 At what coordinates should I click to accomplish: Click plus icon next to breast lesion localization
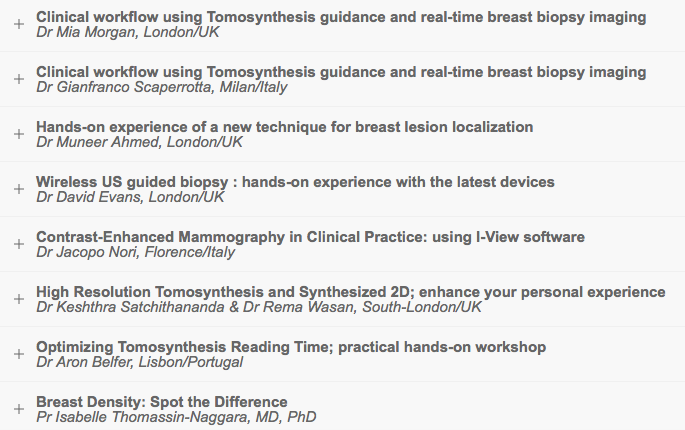click(18, 134)
